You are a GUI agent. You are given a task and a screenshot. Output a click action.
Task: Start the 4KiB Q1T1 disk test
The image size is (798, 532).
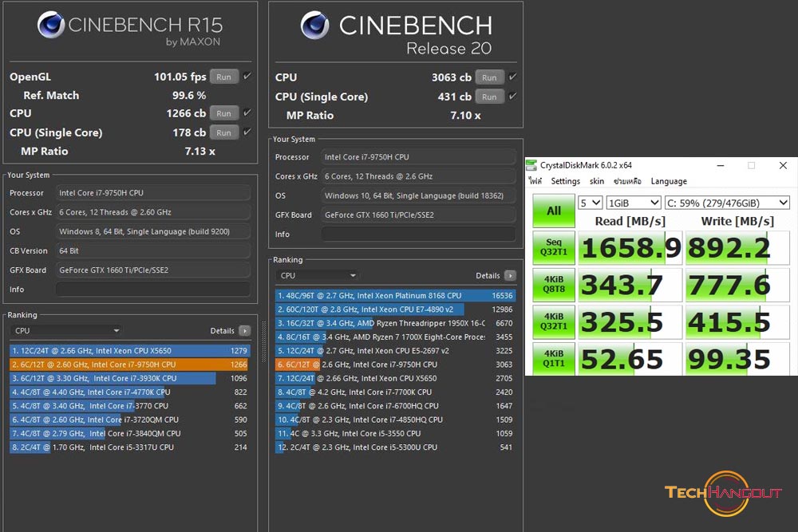tap(554, 359)
